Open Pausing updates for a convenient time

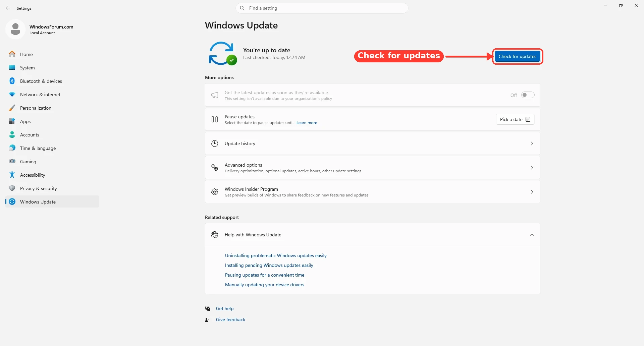pos(265,275)
